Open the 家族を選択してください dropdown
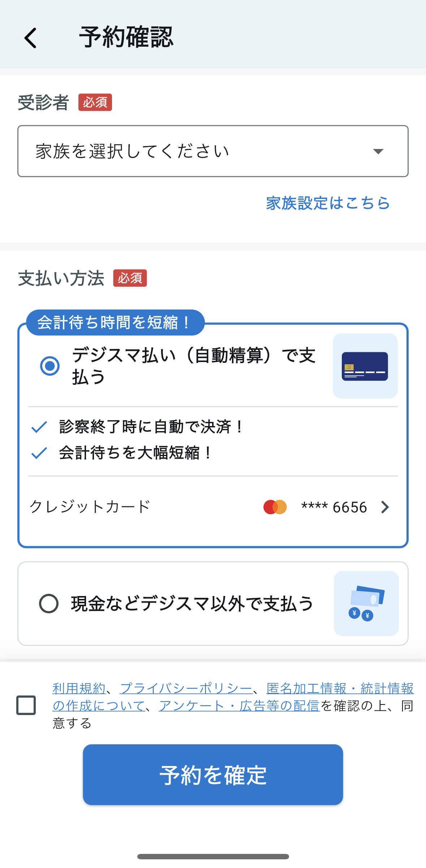The width and height of the screenshot is (426, 868). pyautogui.click(x=195, y=151)
